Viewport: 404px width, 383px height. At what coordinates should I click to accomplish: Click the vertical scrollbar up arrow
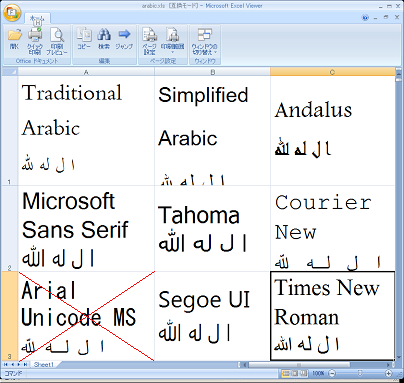tap(398, 75)
